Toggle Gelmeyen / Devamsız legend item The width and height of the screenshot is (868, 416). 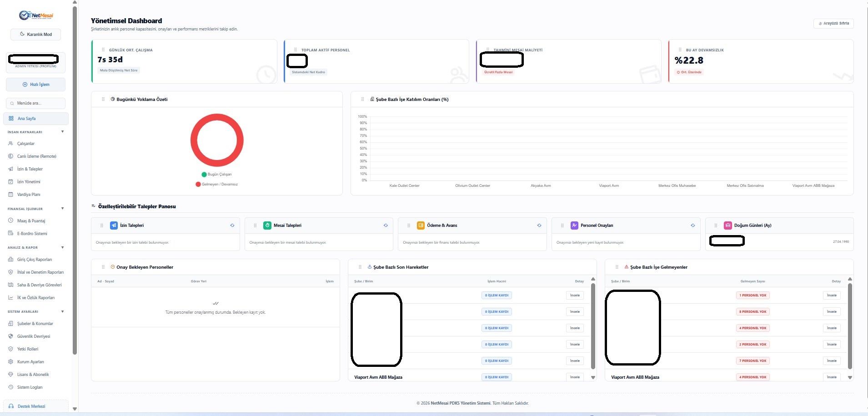coord(217,184)
